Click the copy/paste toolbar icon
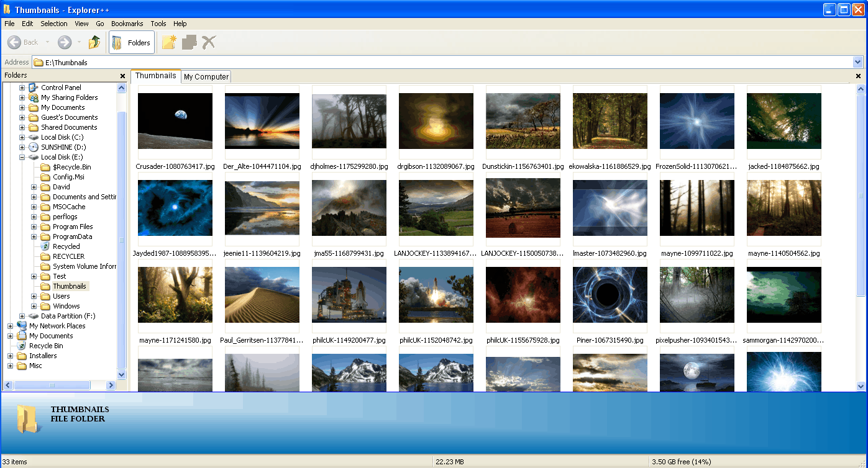Screen dimensions: 868x468 tap(189, 42)
